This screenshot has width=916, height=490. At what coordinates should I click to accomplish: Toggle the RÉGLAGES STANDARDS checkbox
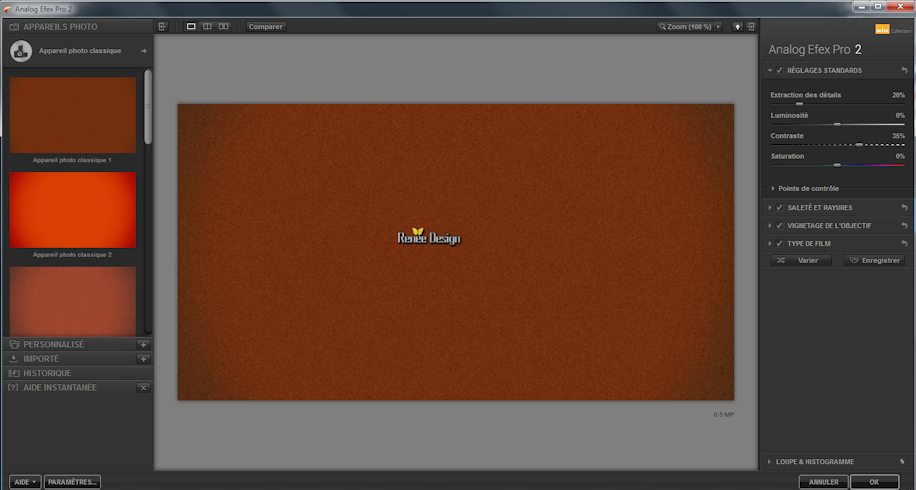(x=779, y=70)
